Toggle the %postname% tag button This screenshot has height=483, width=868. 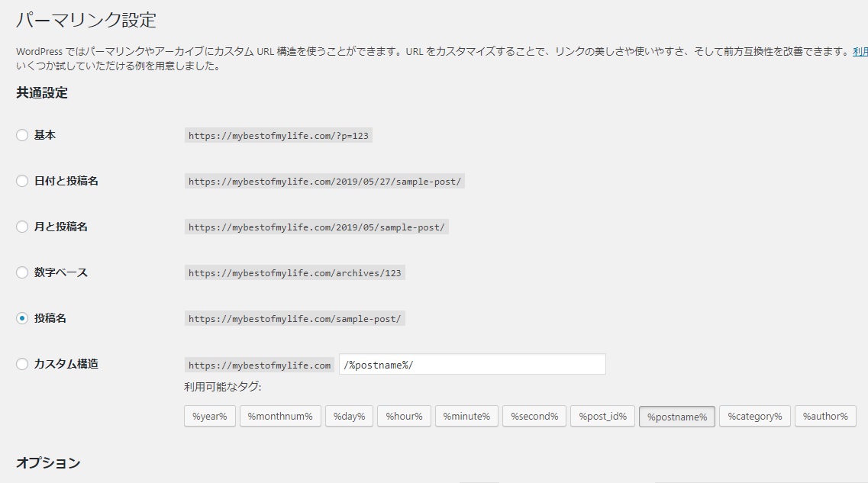677,417
